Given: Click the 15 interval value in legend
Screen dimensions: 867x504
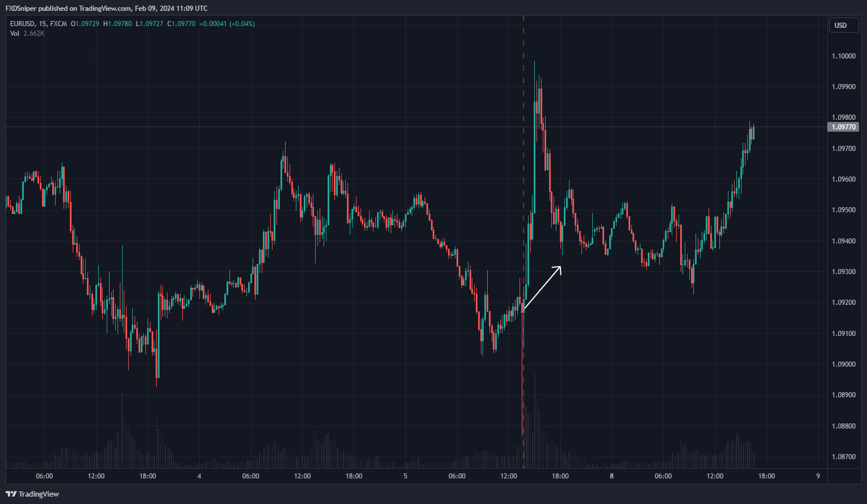Looking at the screenshot, I should pyautogui.click(x=43, y=24).
